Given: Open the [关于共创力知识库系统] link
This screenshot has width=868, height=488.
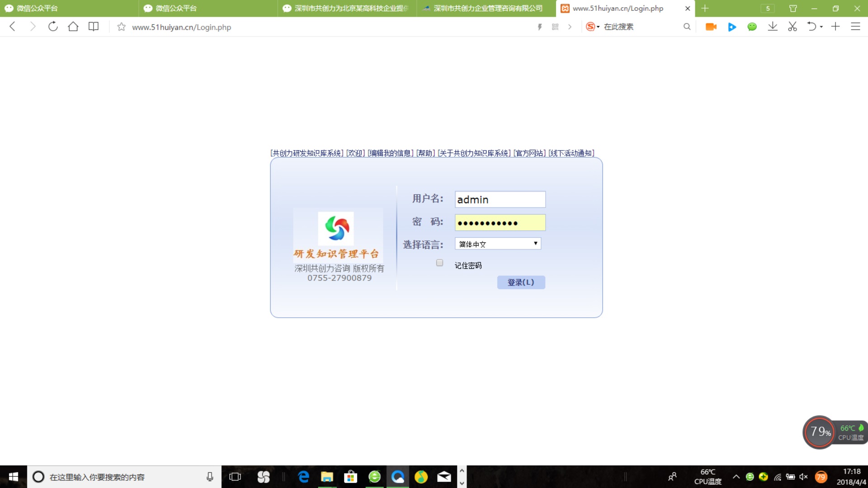Looking at the screenshot, I should pyautogui.click(x=474, y=153).
